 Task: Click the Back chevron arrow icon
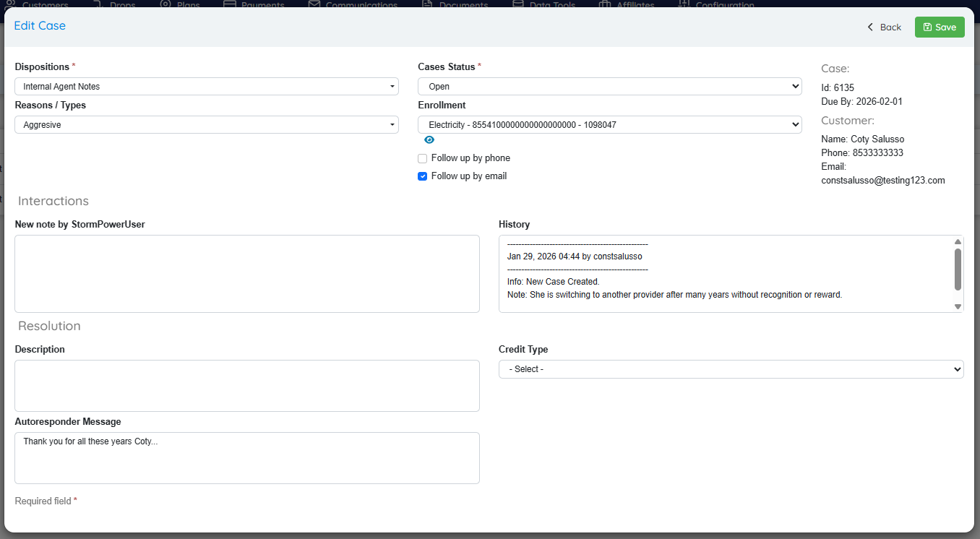click(x=870, y=27)
